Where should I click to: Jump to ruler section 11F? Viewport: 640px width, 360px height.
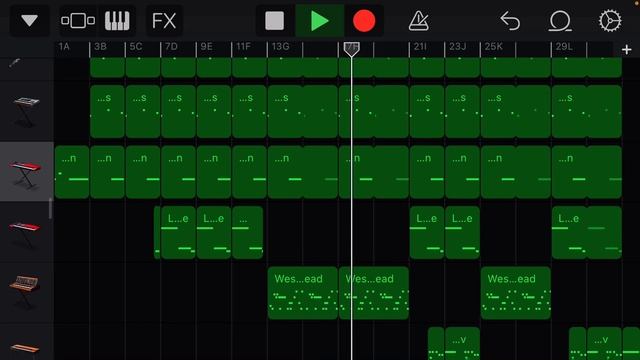pyautogui.click(x=243, y=47)
